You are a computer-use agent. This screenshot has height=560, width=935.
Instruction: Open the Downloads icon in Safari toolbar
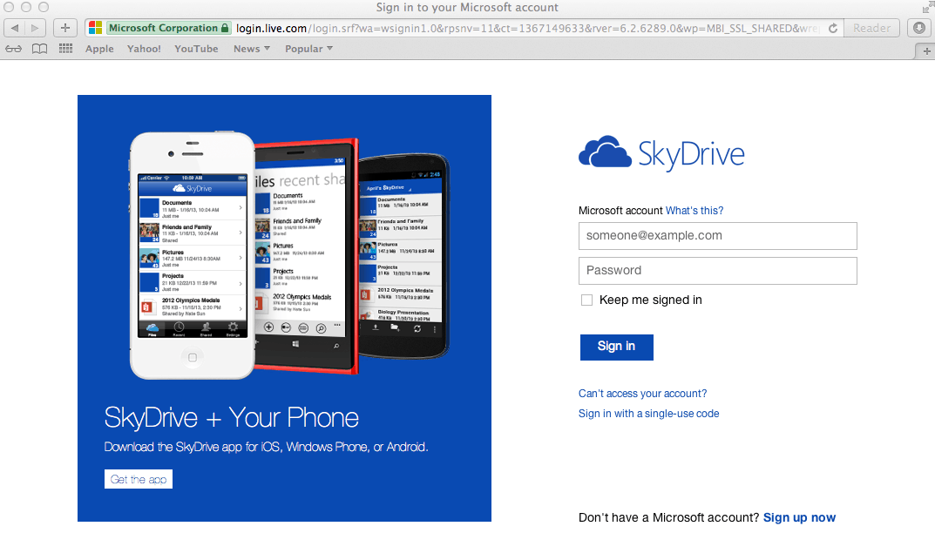click(919, 28)
